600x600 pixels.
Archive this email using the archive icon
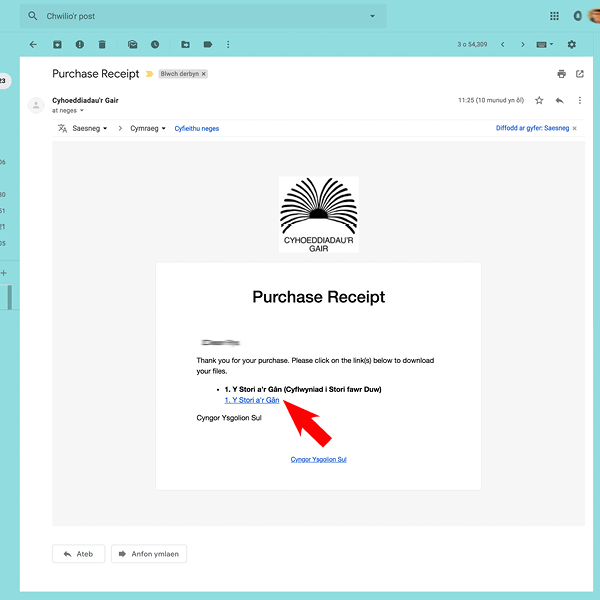[x=57, y=45]
